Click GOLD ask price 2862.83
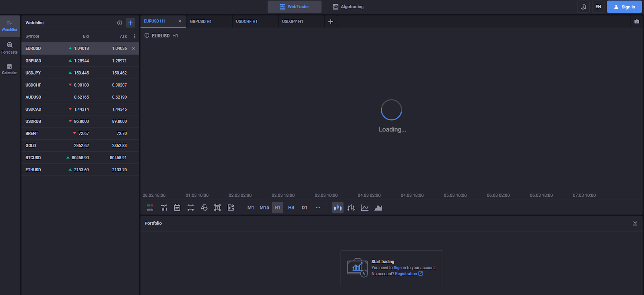 point(119,145)
